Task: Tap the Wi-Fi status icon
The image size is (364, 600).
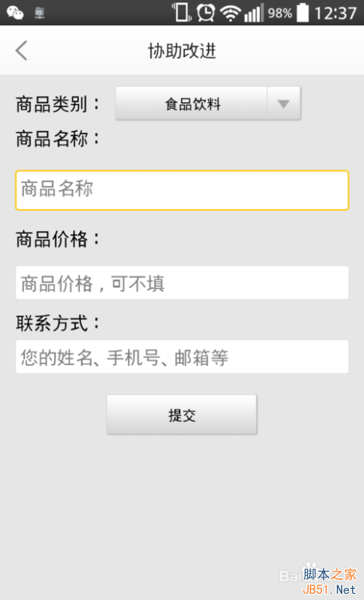Action: point(230,13)
